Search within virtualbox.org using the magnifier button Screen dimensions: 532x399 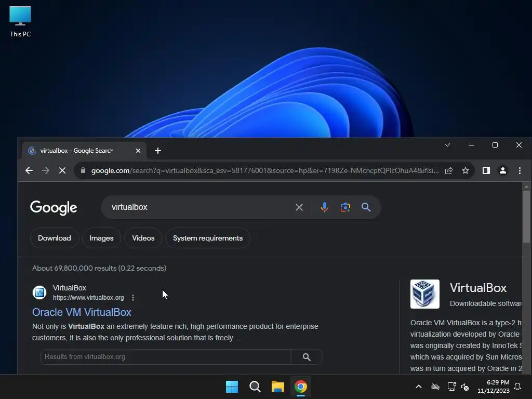[x=307, y=357]
